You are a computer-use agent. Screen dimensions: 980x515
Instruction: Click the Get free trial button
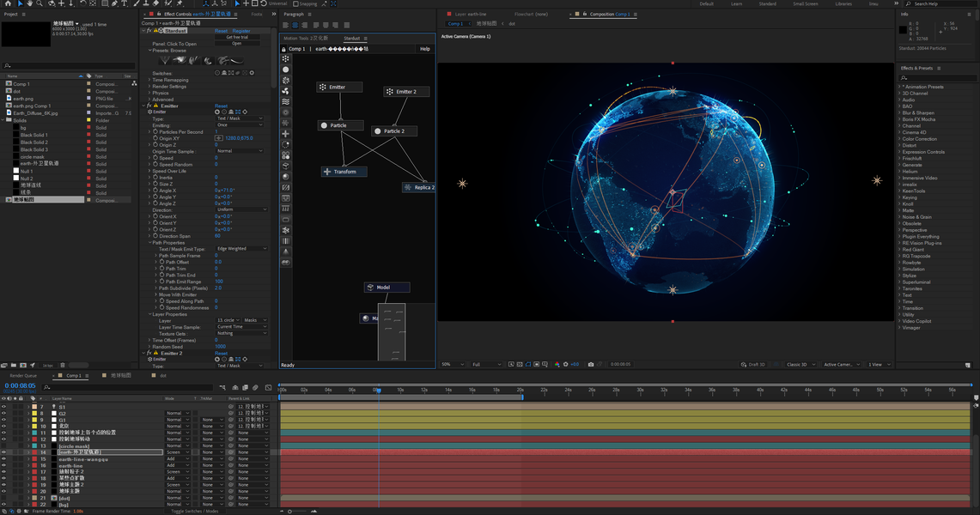pyautogui.click(x=237, y=38)
